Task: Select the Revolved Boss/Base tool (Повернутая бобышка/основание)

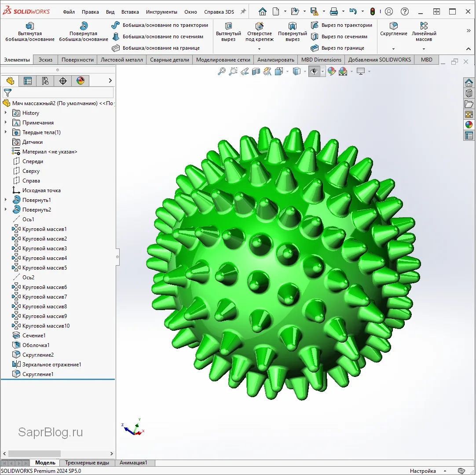Action: point(84,26)
